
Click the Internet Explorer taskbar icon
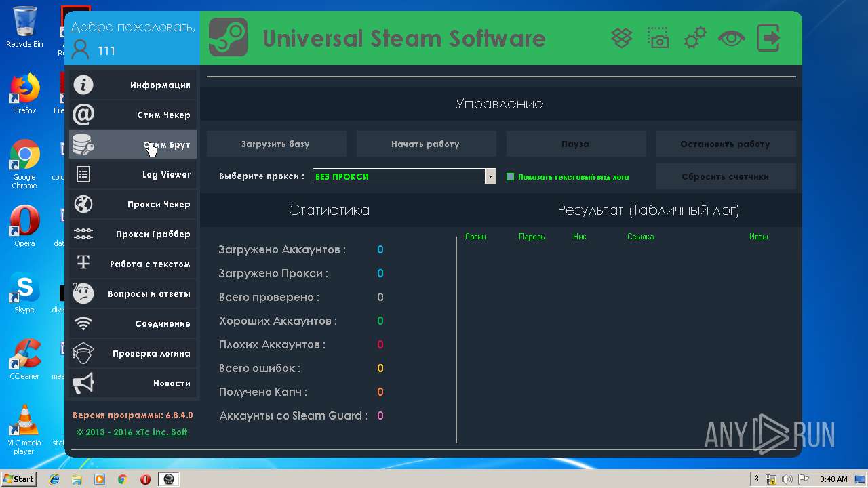[54, 479]
